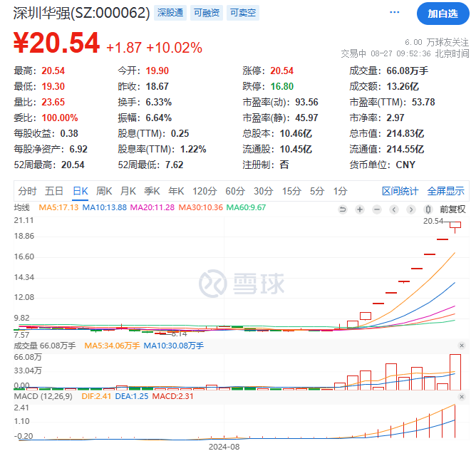Click the 6.00 万球友关注 followers text
This screenshot has height=456, width=476.
(x=437, y=42)
